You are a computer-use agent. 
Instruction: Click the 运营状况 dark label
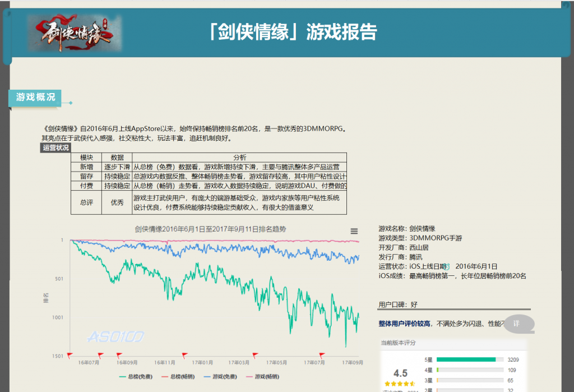pyautogui.click(x=55, y=147)
